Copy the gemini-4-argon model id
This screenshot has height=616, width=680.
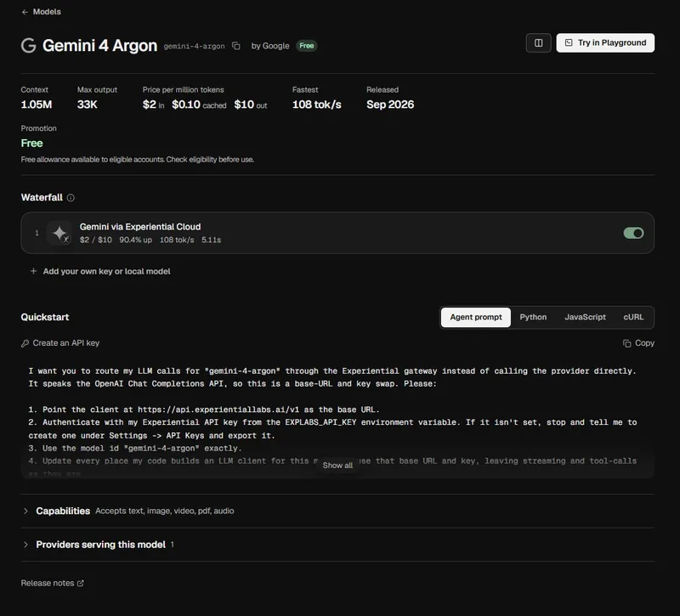(236, 46)
